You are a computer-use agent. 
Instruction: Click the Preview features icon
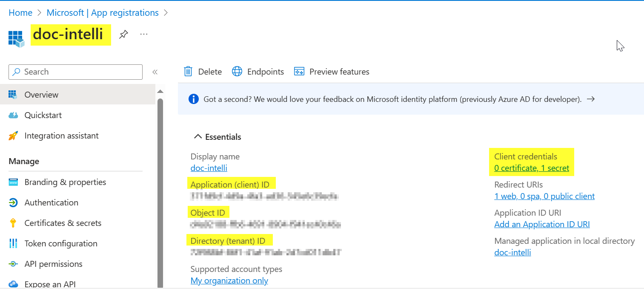tap(299, 72)
